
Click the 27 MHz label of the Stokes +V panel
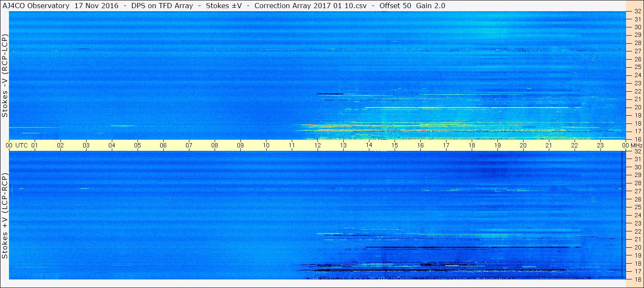(638, 191)
